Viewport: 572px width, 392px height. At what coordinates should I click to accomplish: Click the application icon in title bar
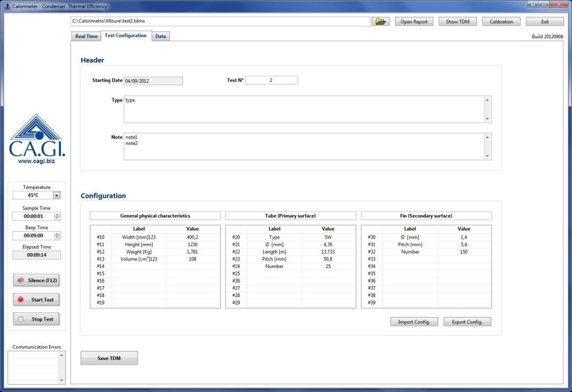pyautogui.click(x=7, y=6)
